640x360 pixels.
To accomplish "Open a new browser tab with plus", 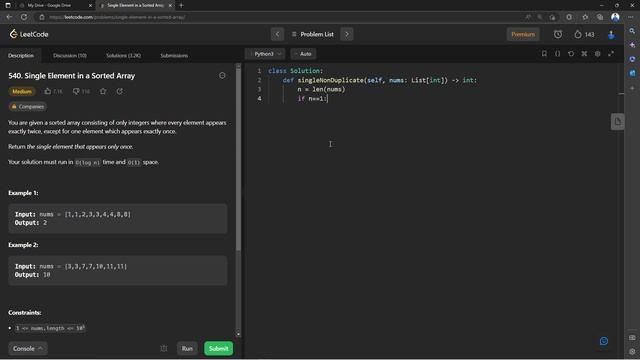I will point(181,5).
